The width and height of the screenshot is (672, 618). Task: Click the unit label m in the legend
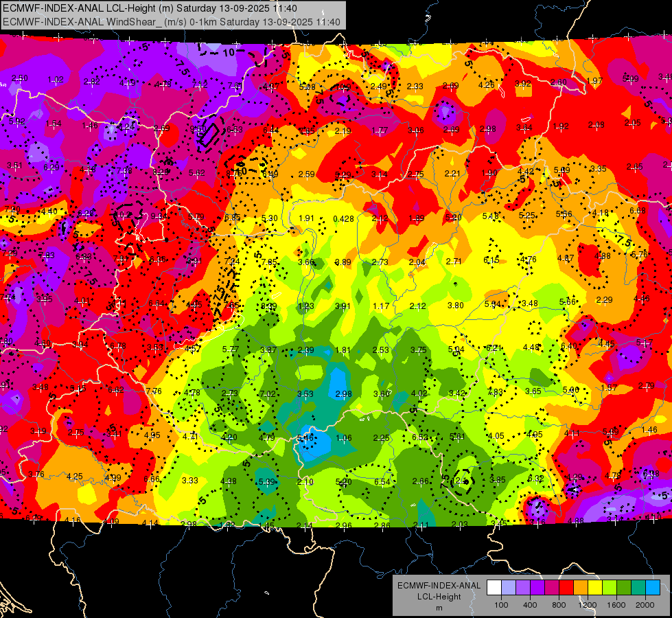pos(439,608)
